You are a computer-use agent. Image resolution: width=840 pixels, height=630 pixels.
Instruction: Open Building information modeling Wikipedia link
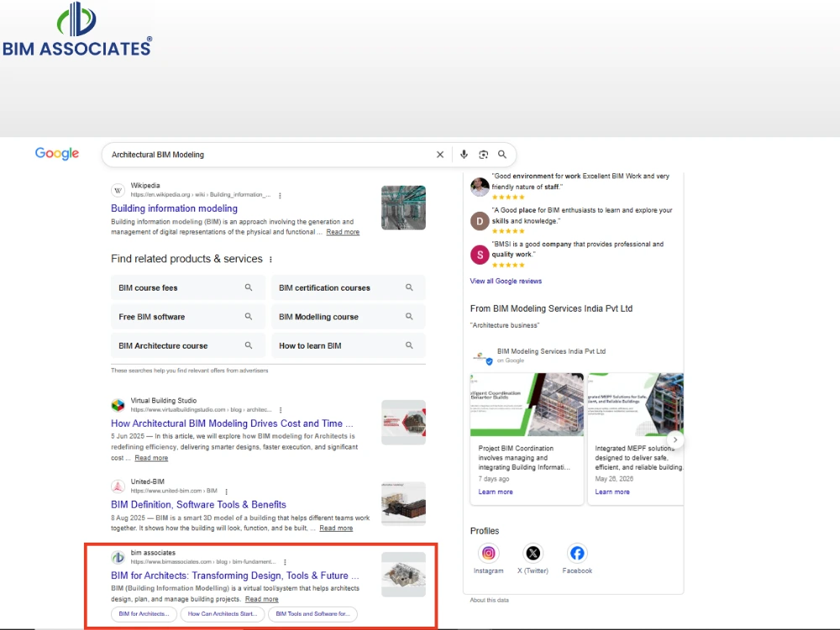click(174, 208)
